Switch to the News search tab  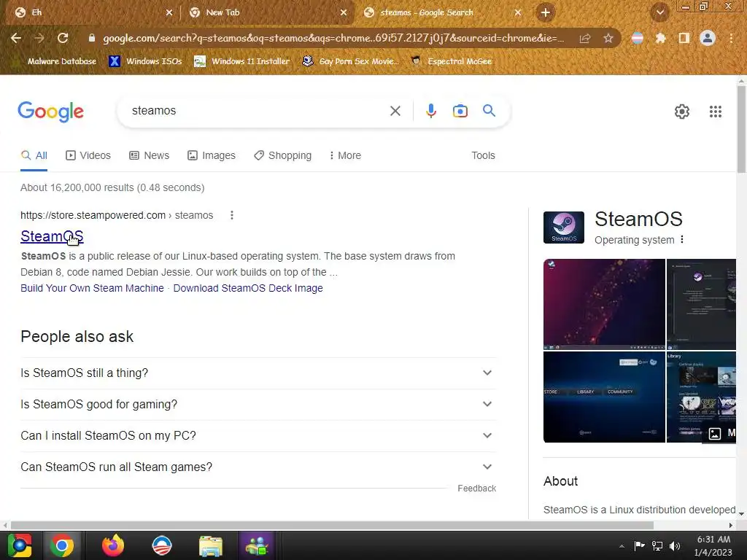click(149, 156)
